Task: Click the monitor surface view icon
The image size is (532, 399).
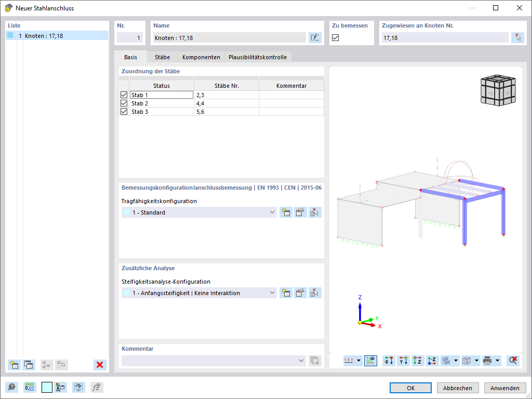Action: 79,387
